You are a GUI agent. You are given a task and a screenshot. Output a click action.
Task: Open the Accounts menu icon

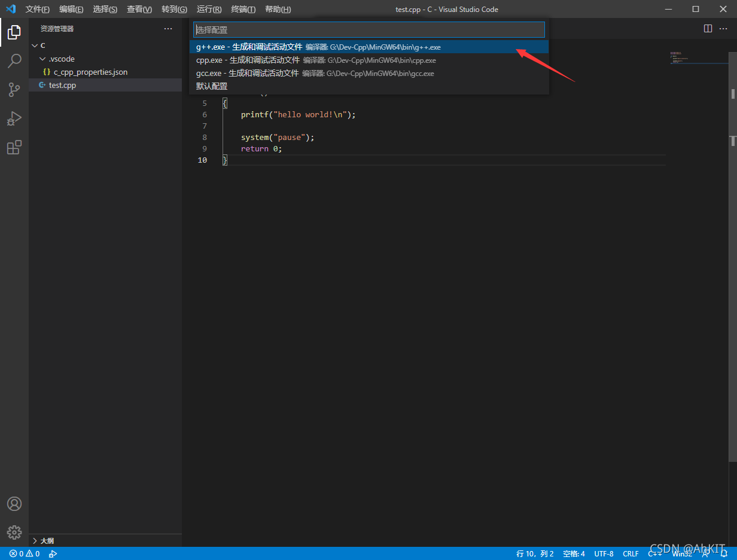(14, 504)
